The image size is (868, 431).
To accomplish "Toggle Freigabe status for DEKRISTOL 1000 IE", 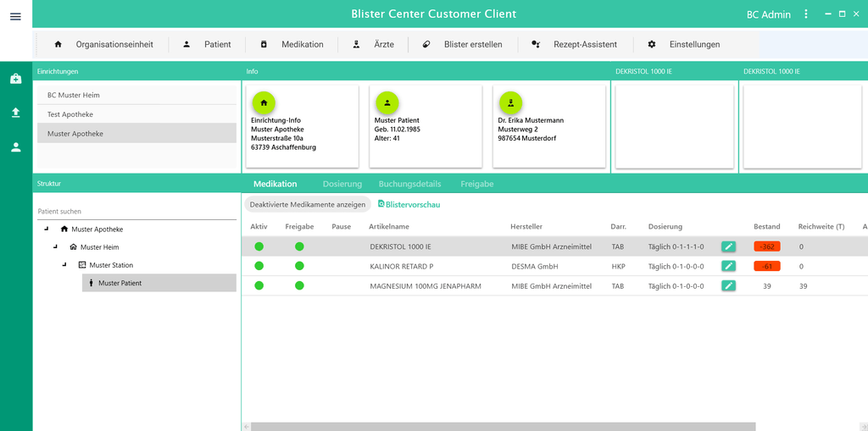I will pos(299,246).
